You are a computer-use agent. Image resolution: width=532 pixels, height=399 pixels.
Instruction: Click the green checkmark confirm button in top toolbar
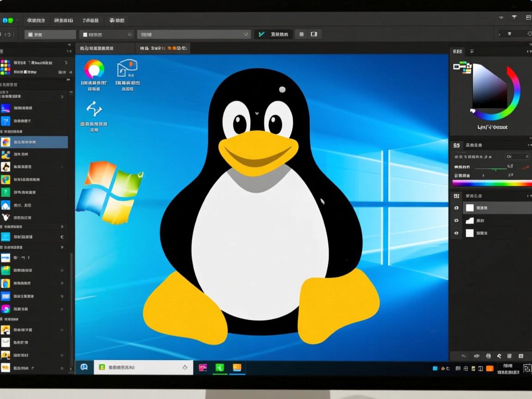pos(261,34)
